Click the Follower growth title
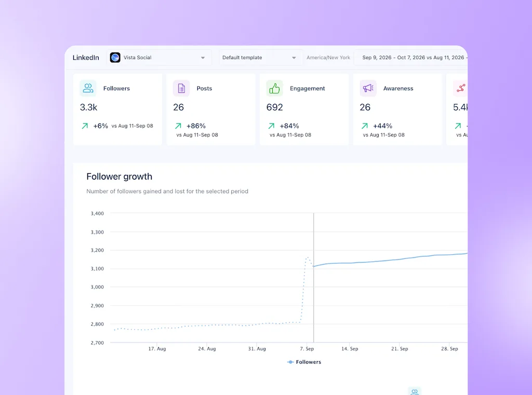This screenshot has width=532, height=395. [x=119, y=176]
